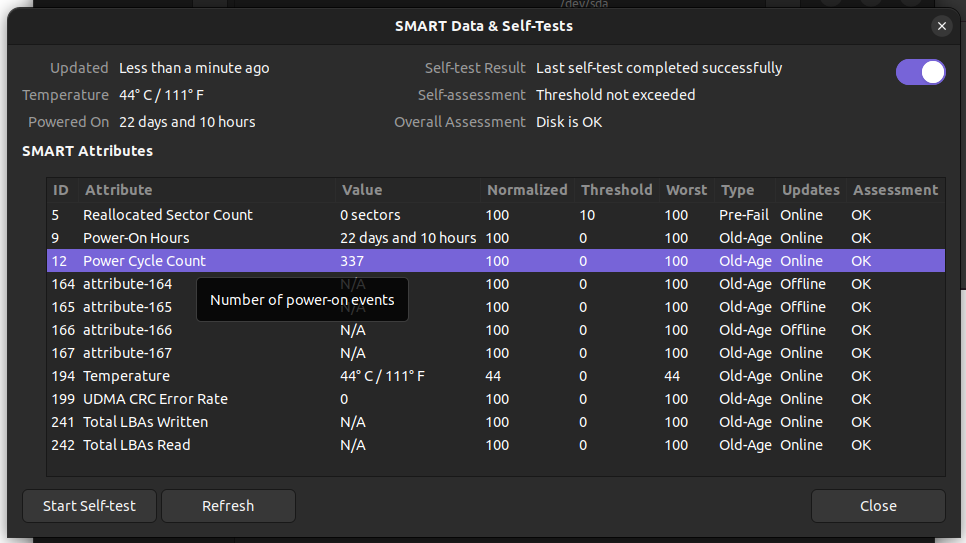Select the Temperature attribute row
This screenshot has height=543, width=966.
(x=126, y=376)
